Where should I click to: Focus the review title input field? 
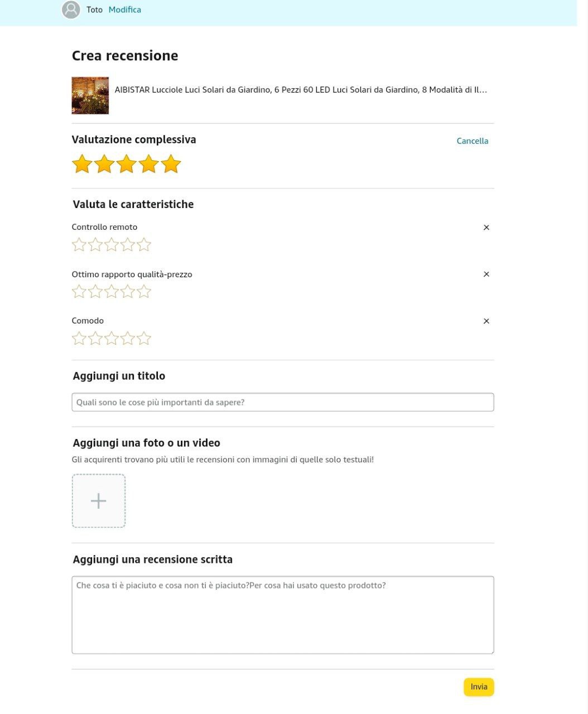(283, 402)
